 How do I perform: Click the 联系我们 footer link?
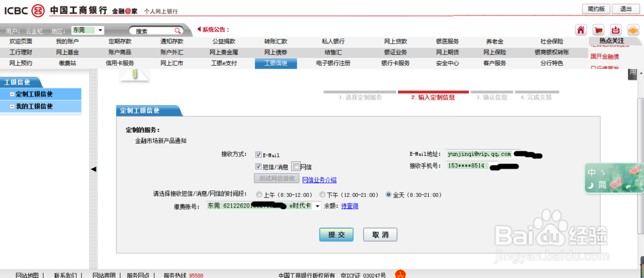pos(65,275)
